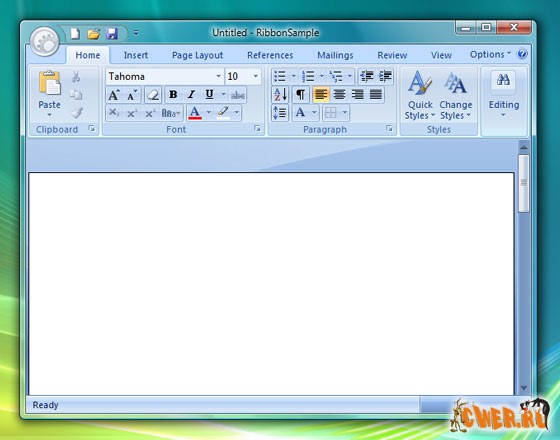The width and height of the screenshot is (560, 440).
Task: Click the vertical scrollbar down arrow
Action: [x=524, y=388]
